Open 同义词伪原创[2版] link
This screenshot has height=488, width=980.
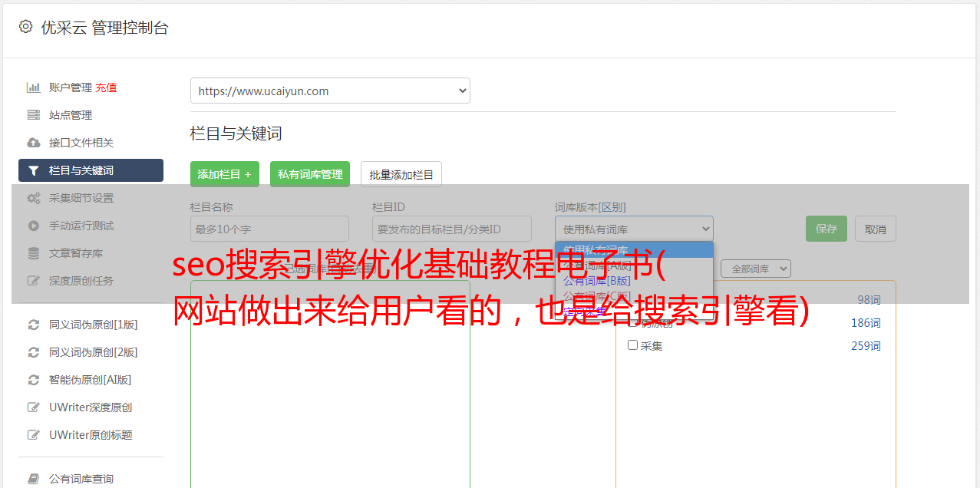pyautogui.click(x=94, y=352)
